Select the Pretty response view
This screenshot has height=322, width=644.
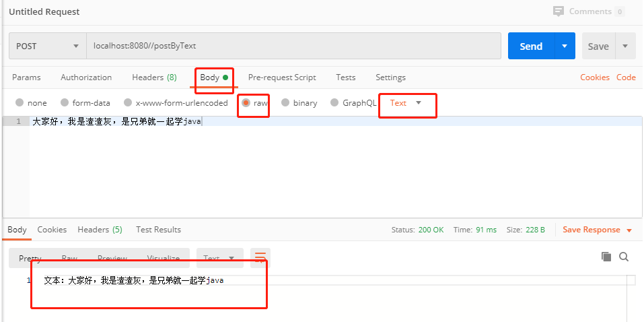(x=30, y=258)
